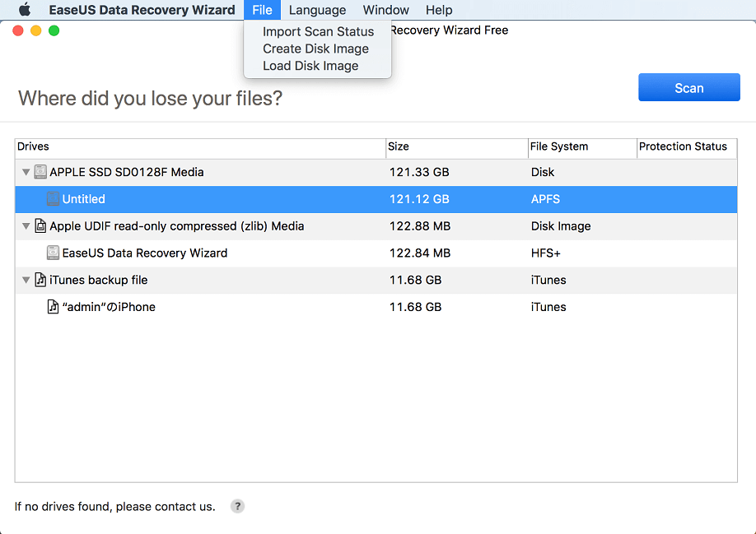Screen dimensions: 756x534
Task: Open the Apple menu
Action: point(24,9)
